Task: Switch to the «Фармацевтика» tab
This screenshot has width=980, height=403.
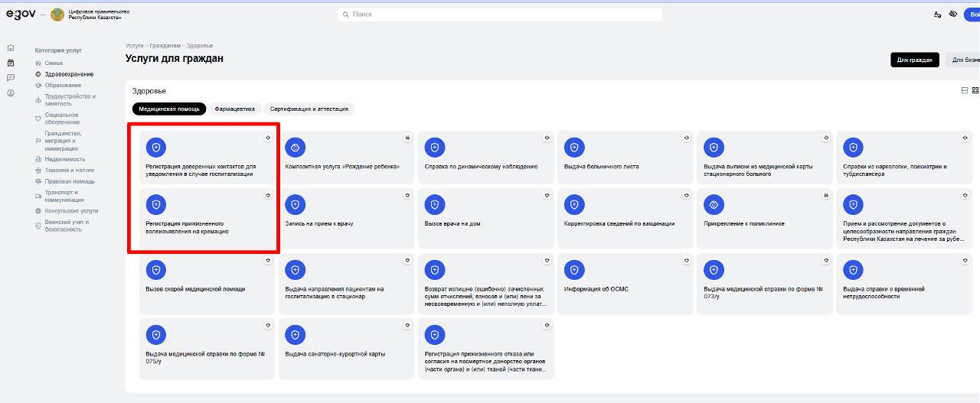Action: pyautogui.click(x=234, y=109)
